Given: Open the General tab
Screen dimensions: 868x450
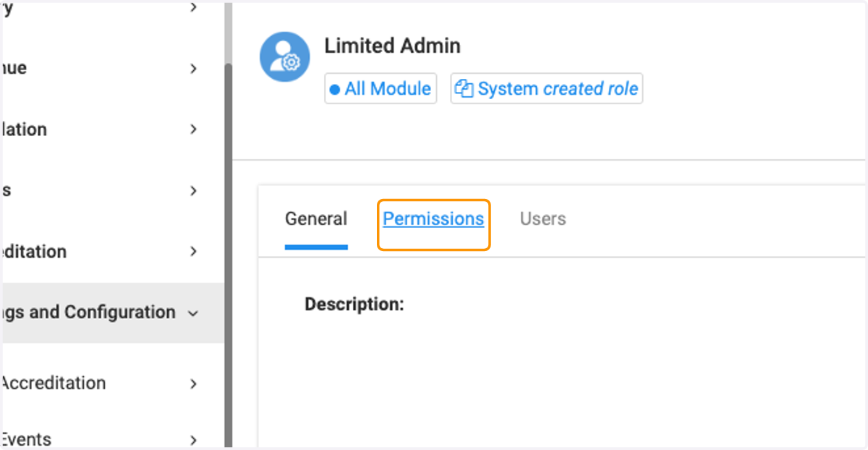Looking at the screenshot, I should click(x=316, y=219).
